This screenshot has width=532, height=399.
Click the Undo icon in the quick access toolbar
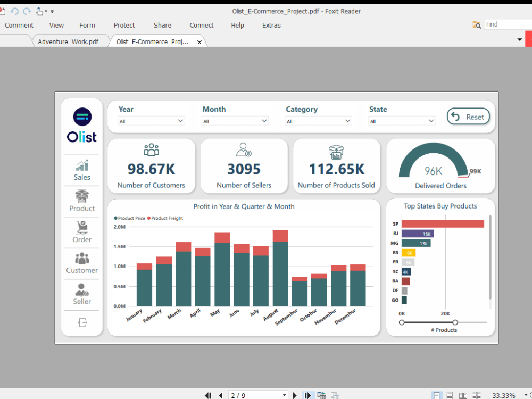point(14,11)
